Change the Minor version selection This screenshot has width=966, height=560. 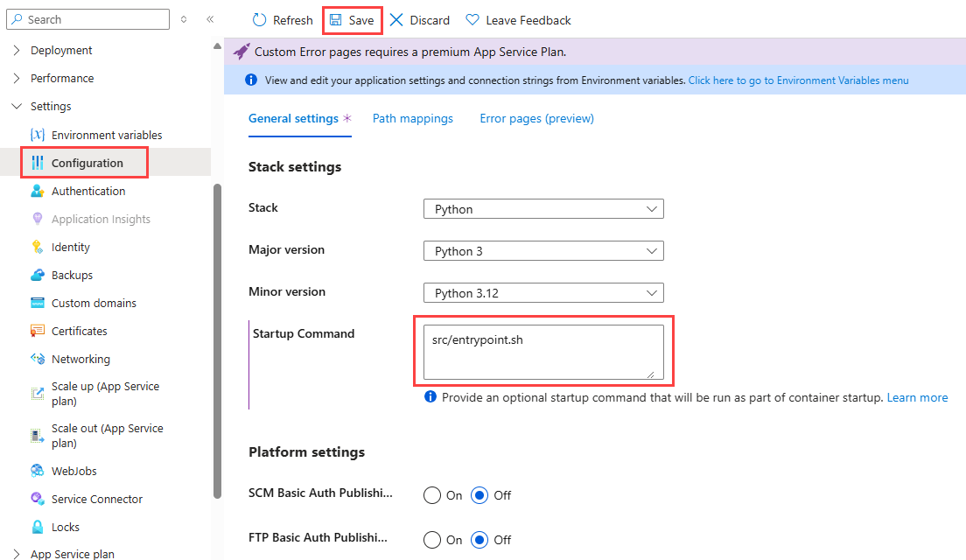pos(542,292)
